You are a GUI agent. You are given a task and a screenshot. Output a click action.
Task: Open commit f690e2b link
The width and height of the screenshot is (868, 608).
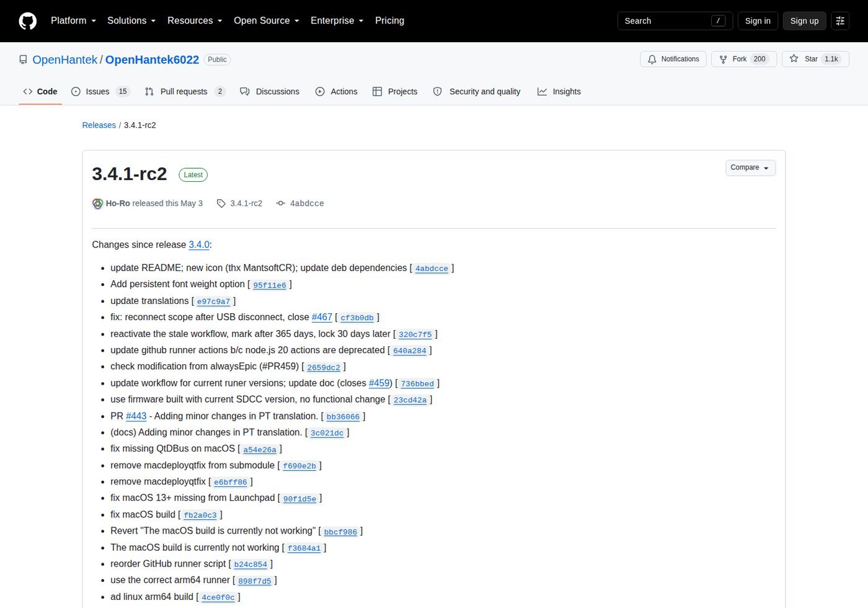(x=299, y=466)
